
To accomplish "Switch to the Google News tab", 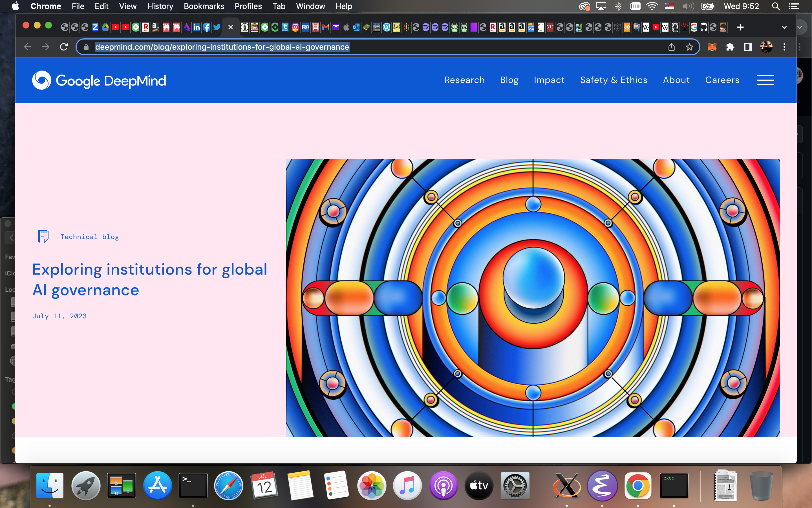I will coord(531,27).
